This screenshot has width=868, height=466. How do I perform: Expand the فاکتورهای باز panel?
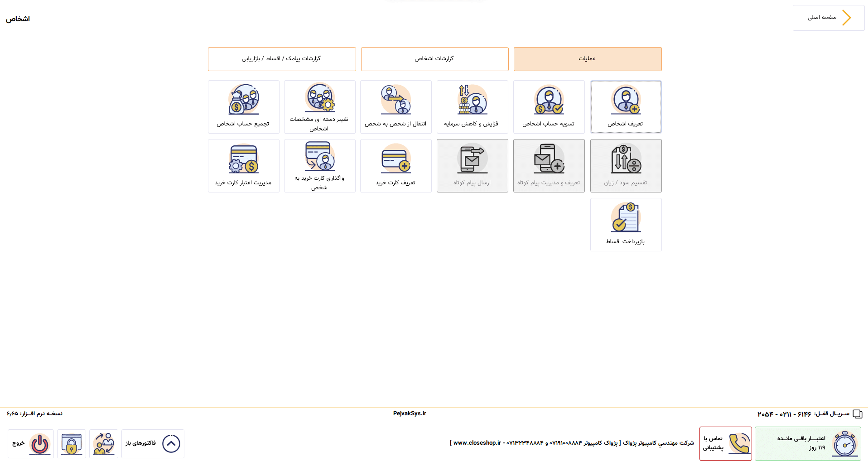pos(153,444)
